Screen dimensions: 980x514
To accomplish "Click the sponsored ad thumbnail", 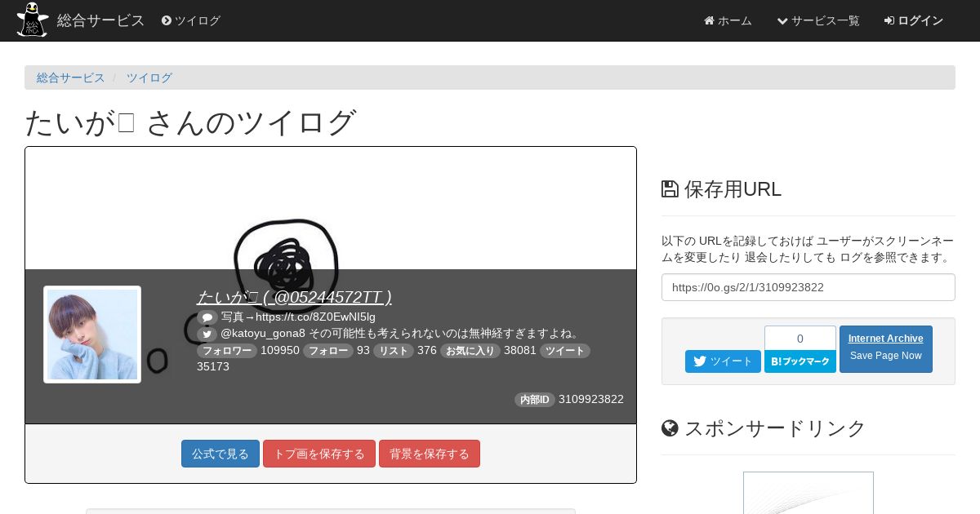I will click(x=808, y=493).
